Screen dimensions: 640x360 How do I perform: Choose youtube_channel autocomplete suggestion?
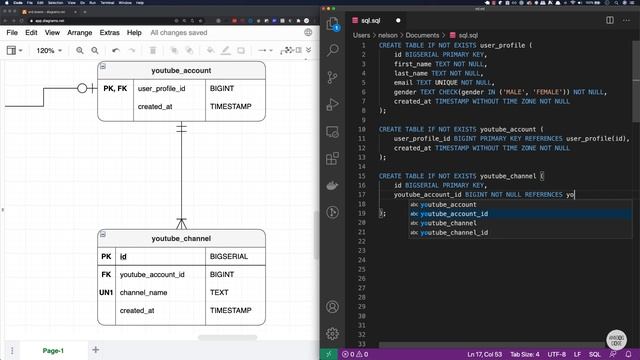[520, 223]
